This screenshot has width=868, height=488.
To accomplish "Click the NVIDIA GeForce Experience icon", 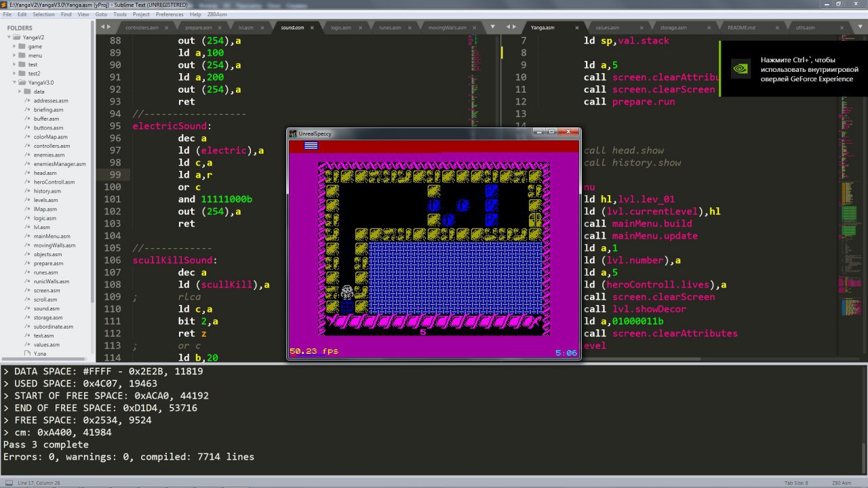I will click(x=741, y=68).
